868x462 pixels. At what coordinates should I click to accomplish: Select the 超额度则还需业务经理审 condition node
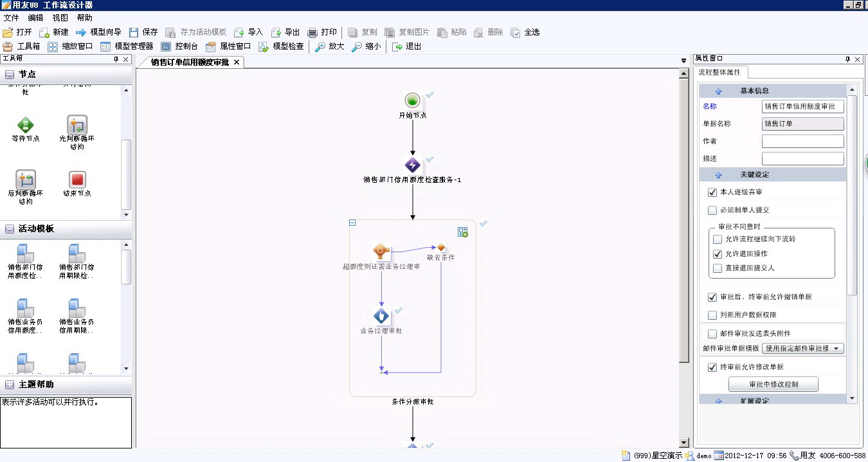tap(381, 252)
